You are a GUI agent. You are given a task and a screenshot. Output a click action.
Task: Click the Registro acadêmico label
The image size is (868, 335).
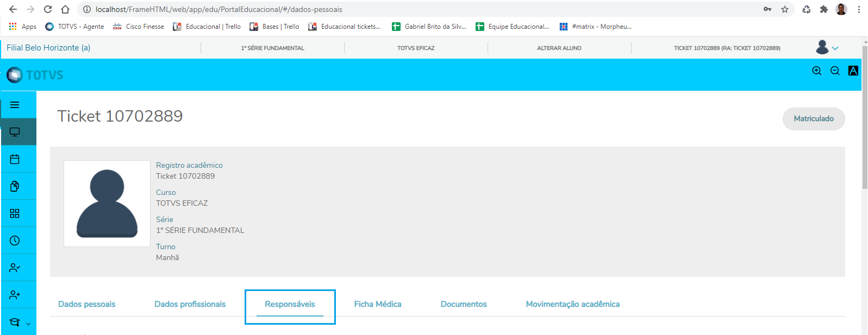coord(189,165)
